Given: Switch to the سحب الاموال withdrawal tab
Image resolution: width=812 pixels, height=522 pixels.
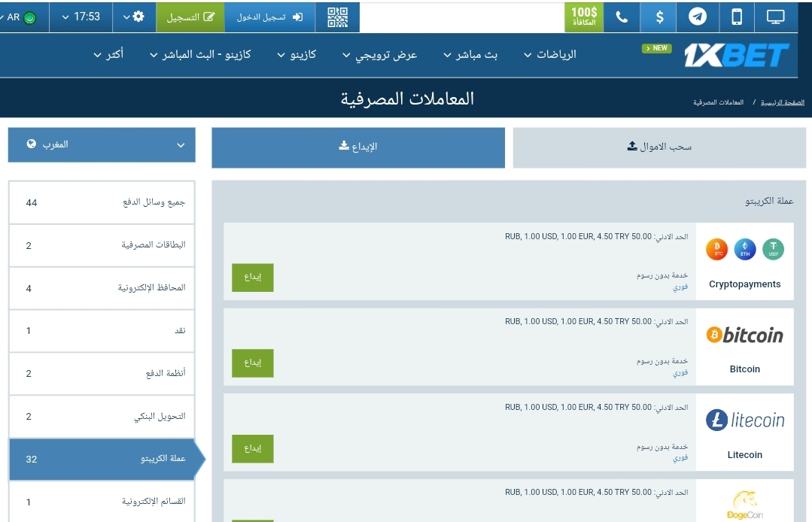Looking at the screenshot, I should coord(659,147).
